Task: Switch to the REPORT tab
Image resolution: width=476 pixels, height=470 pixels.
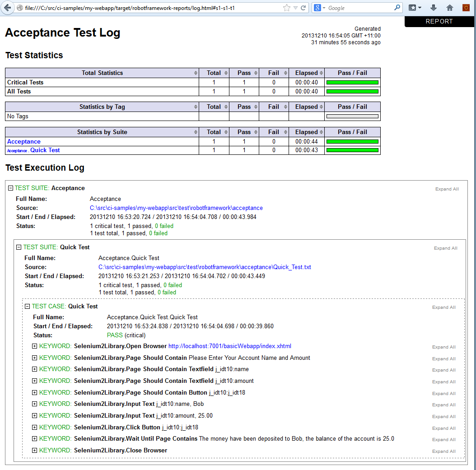Action: point(439,22)
